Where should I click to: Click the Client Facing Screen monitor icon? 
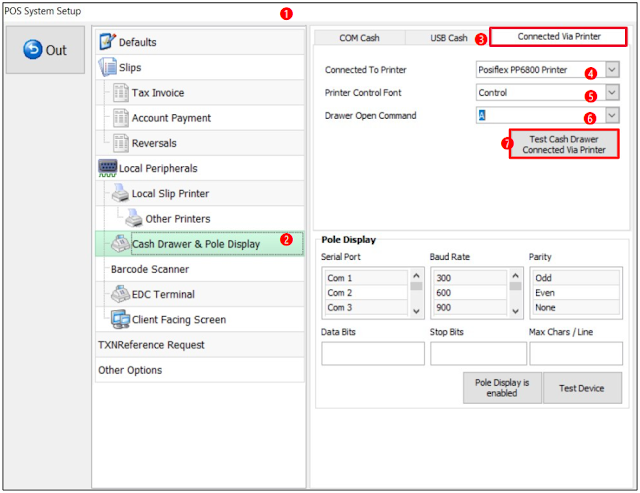pyautogui.click(x=121, y=320)
